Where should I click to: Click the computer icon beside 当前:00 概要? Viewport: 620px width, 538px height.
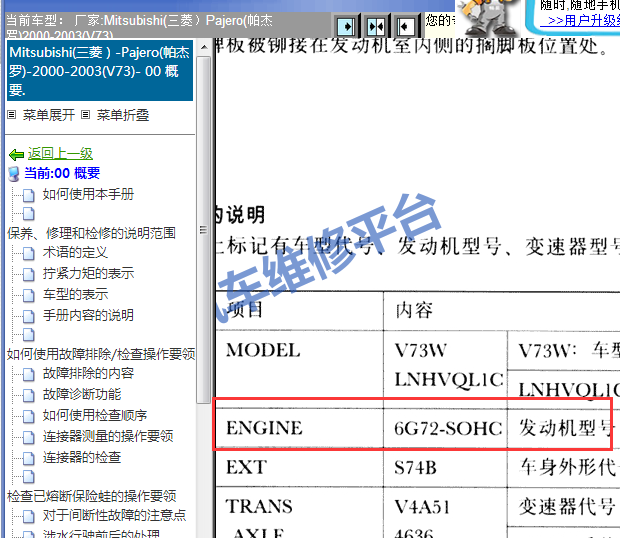point(14,174)
